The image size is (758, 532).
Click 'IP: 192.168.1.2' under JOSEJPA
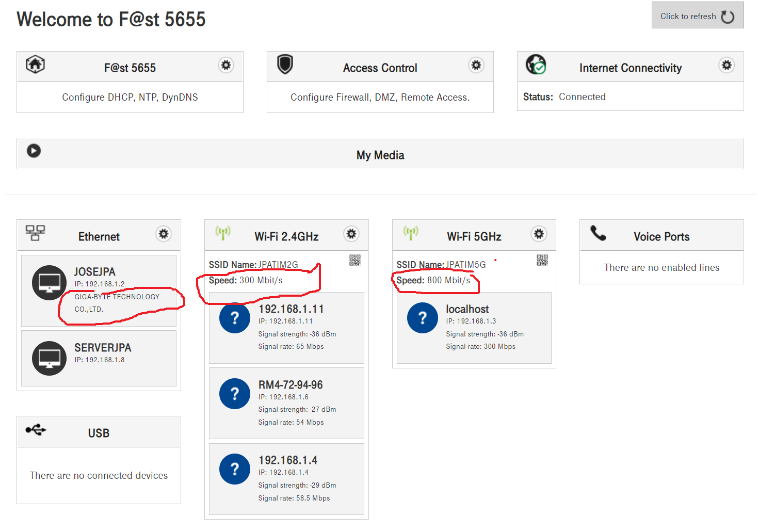(x=100, y=284)
